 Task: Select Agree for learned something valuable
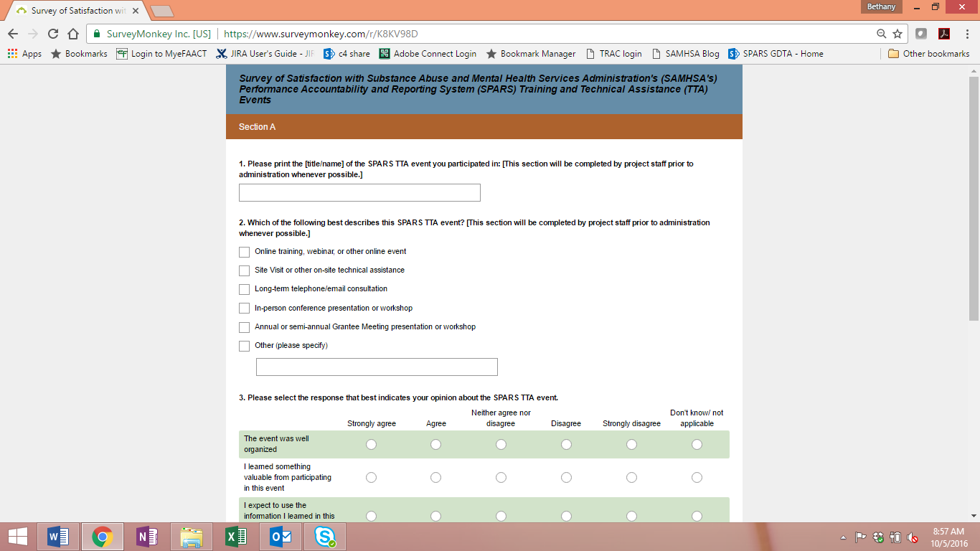coord(435,478)
